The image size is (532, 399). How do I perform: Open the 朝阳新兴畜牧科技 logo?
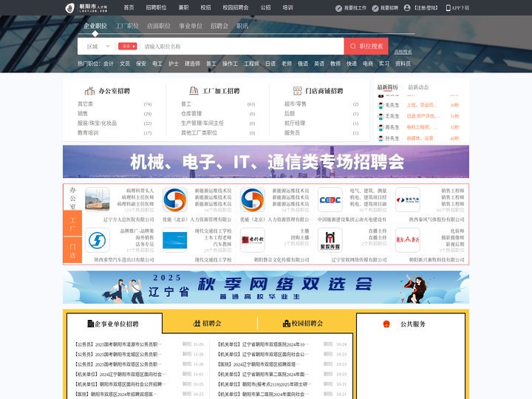coord(408,240)
